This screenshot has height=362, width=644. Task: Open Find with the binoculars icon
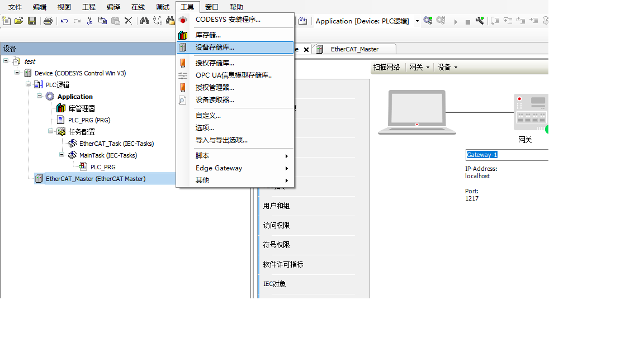tap(144, 21)
